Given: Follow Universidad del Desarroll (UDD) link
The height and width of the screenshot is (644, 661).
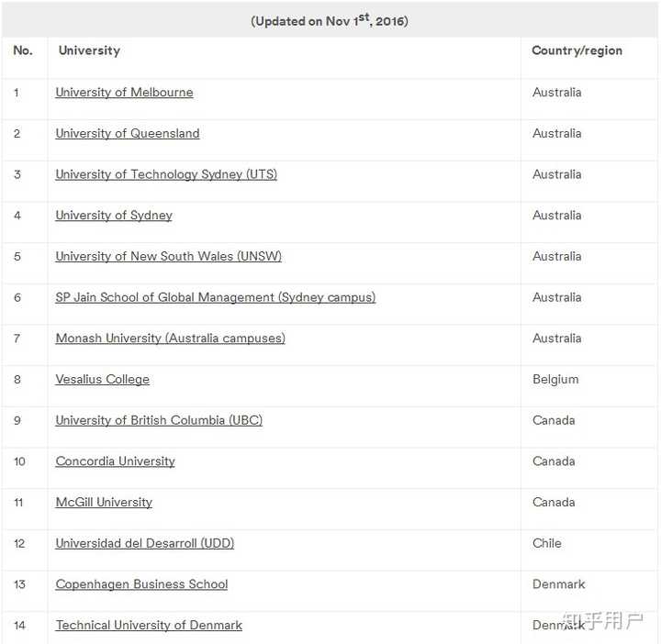Looking at the screenshot, I should [x=144, y=543].
